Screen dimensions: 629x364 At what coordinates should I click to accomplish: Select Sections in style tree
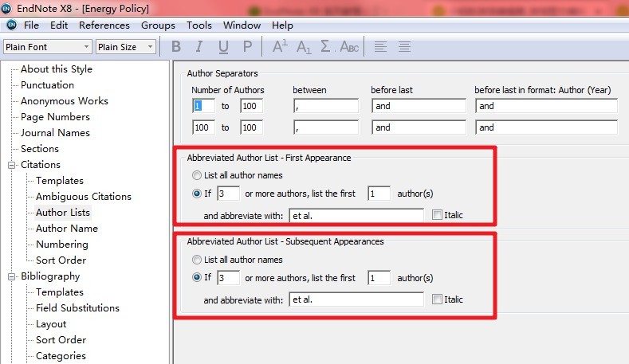click(x=40, y=149)
